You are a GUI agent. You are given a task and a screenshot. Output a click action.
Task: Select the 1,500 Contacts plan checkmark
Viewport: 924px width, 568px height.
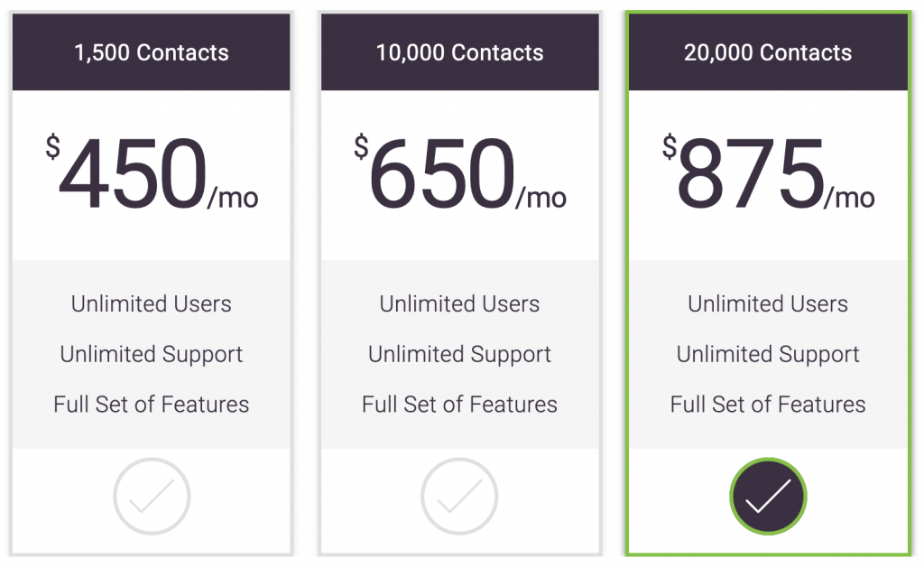[x=152, y=497]
